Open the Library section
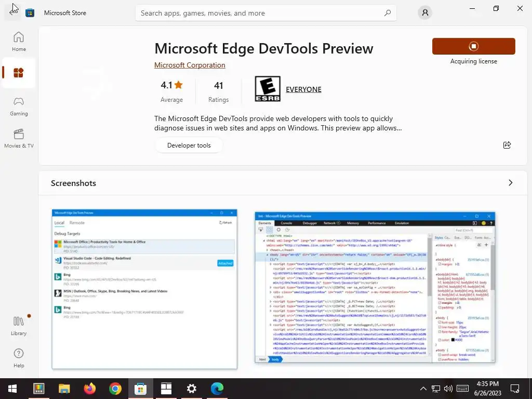 (19, 326)
